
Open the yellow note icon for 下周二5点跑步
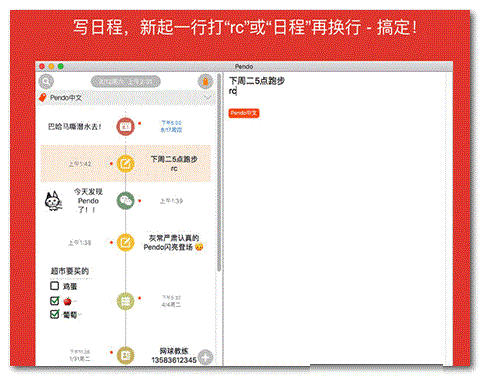point(125,164)
